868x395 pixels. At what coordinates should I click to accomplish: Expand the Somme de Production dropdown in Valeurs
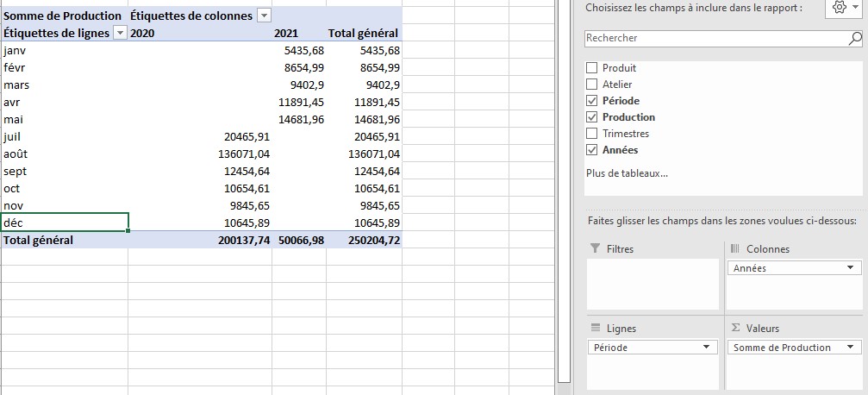[850, 348]
